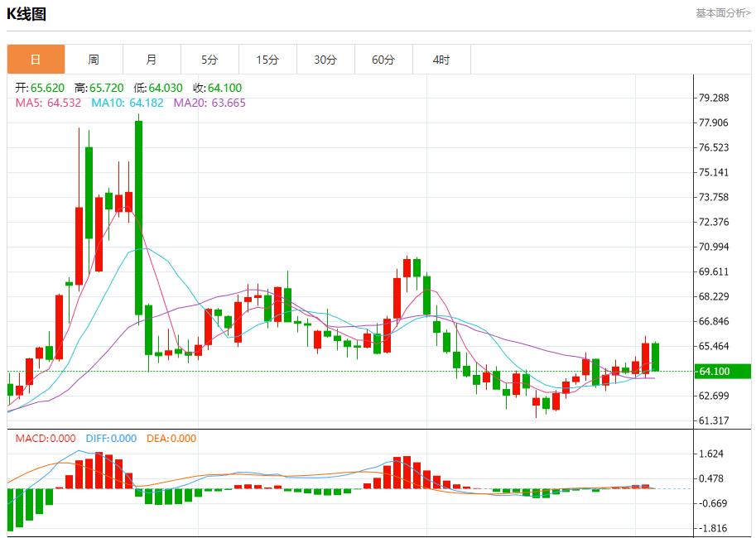Switch to the 60分 timeframe tab
This screenshot has width=756, height=538.
pyautogui.click(x=384, y=59)
